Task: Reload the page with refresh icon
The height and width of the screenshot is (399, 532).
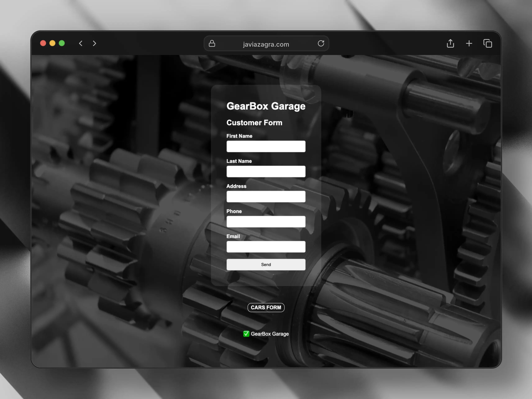Action: [x=321, y=44]
